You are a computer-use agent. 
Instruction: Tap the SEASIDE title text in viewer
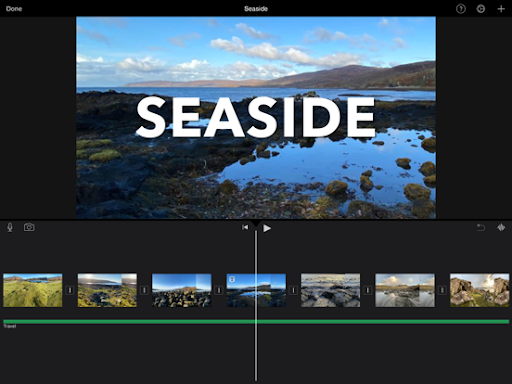coord(256,117)
